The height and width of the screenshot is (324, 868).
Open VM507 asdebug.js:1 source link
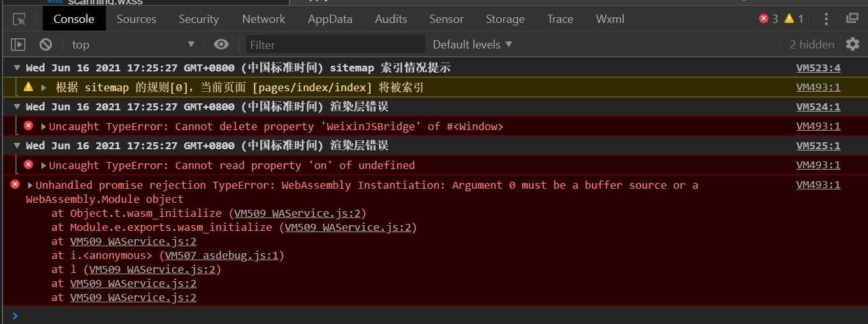click(221, 256)
